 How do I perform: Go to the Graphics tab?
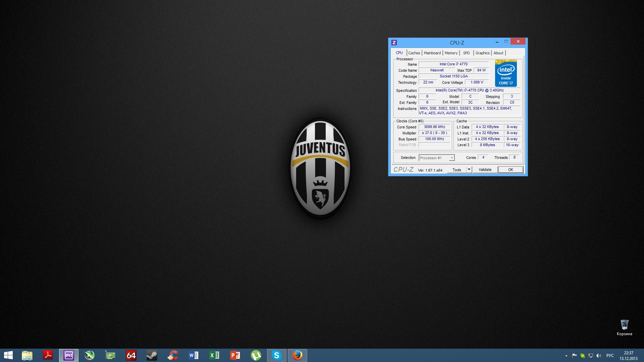click(x=482, y=53)
